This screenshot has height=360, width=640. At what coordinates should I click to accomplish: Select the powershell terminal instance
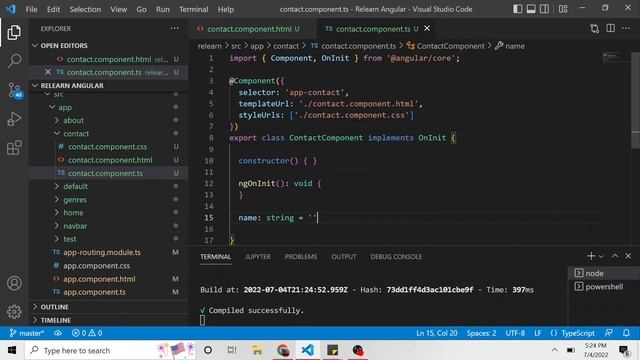pyautogui.click(x=604, y=287)
